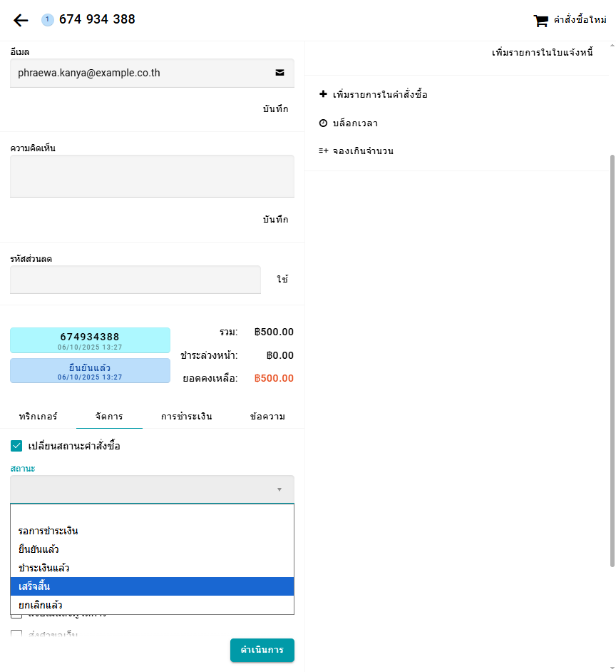Go to the ข้อความ tab

coord(267,417)
